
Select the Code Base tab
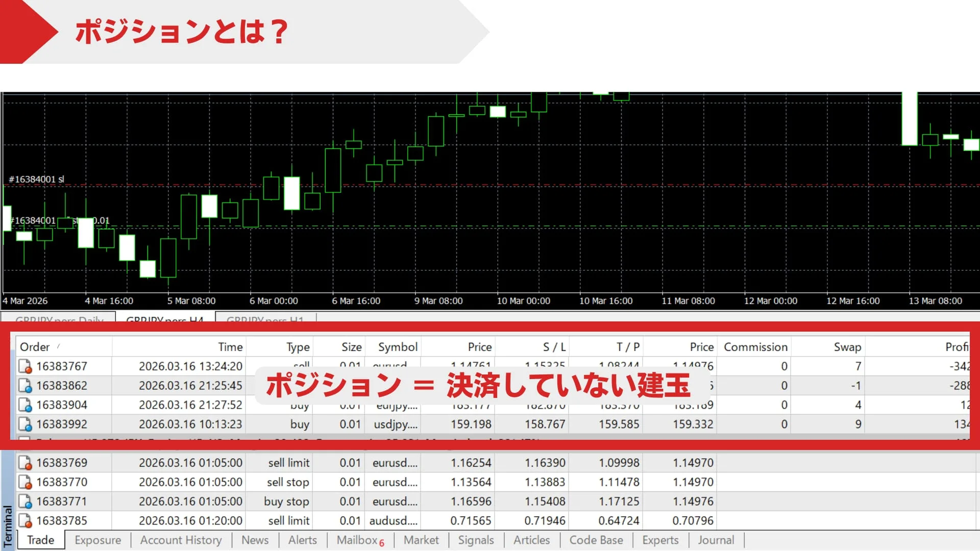tap(596, 540)
